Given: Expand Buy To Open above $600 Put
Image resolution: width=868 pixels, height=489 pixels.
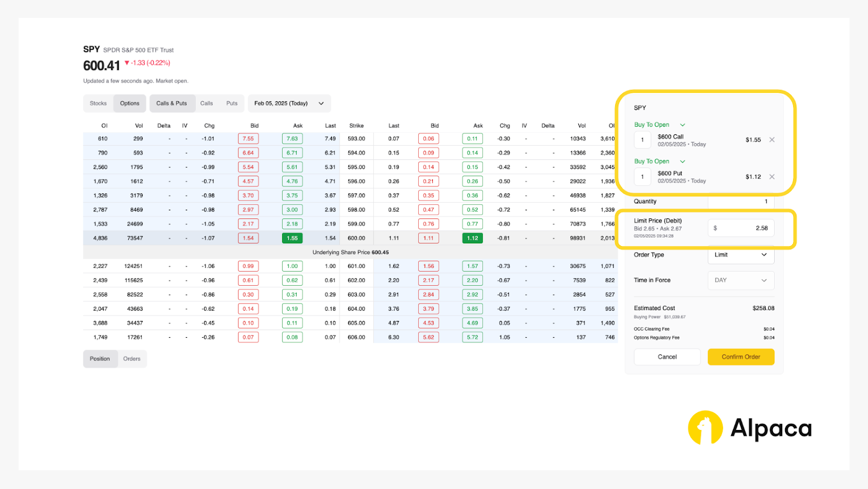Looking at the screenshot, I should click(x=660, y=162).
